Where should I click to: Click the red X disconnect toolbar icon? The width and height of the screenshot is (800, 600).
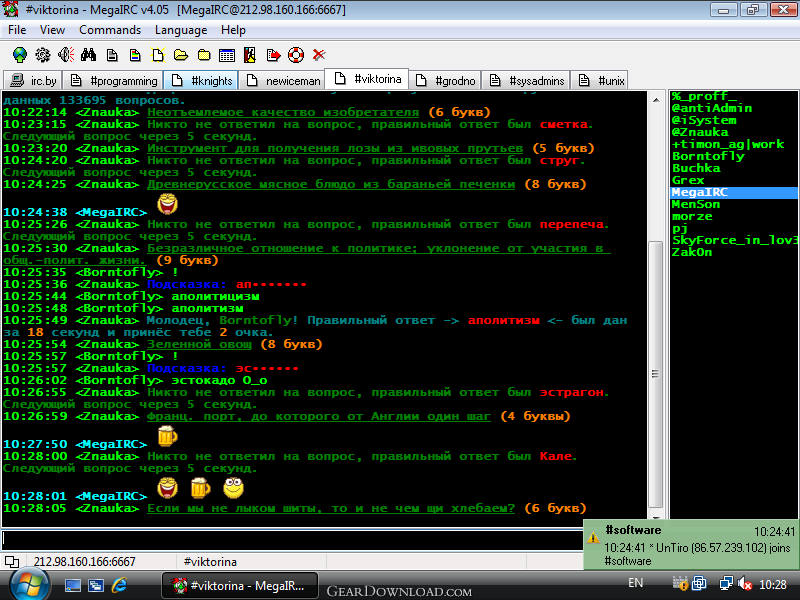[x=319, y=55]
